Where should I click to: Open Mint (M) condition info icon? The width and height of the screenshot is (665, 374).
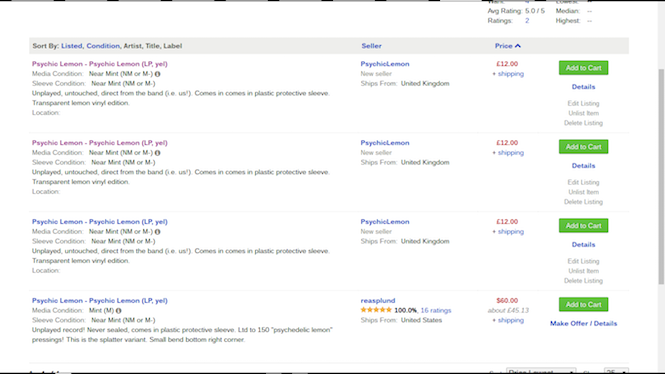click(118, 310)
